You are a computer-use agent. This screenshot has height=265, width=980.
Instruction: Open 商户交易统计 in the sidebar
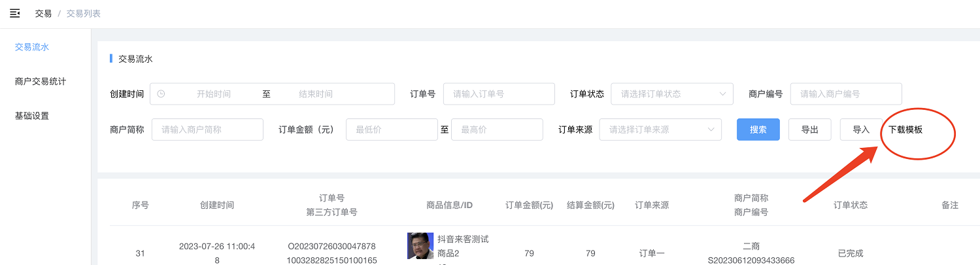(41, 82)
